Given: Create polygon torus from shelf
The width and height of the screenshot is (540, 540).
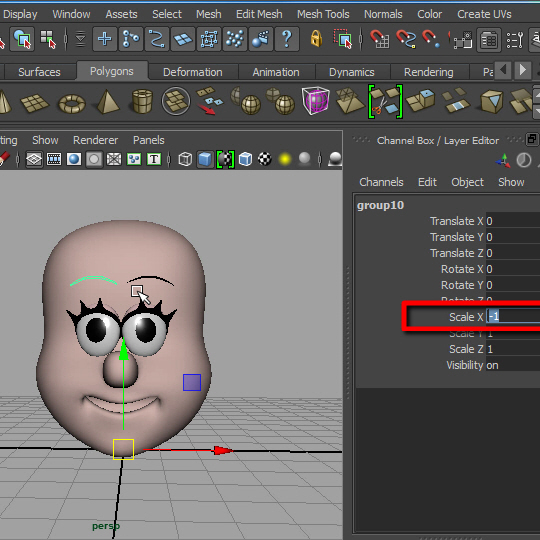Looking at the screenshot, I should 72,103.
